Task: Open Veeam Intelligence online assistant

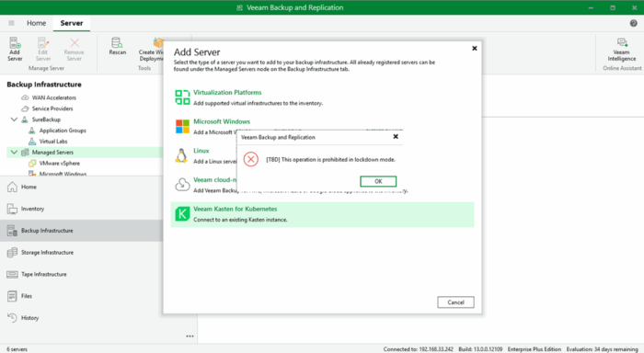Action: [x=621, y=49]
